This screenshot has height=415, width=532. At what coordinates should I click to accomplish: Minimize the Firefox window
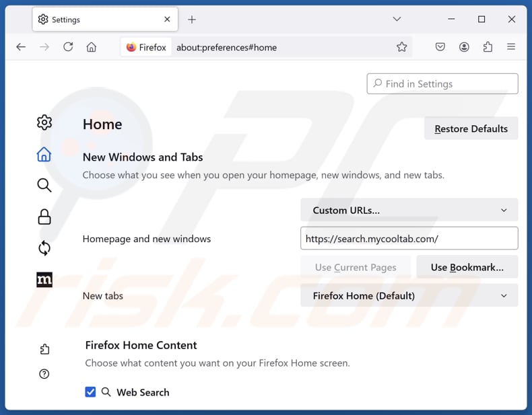pyautogui.click(x=451, y=19)
